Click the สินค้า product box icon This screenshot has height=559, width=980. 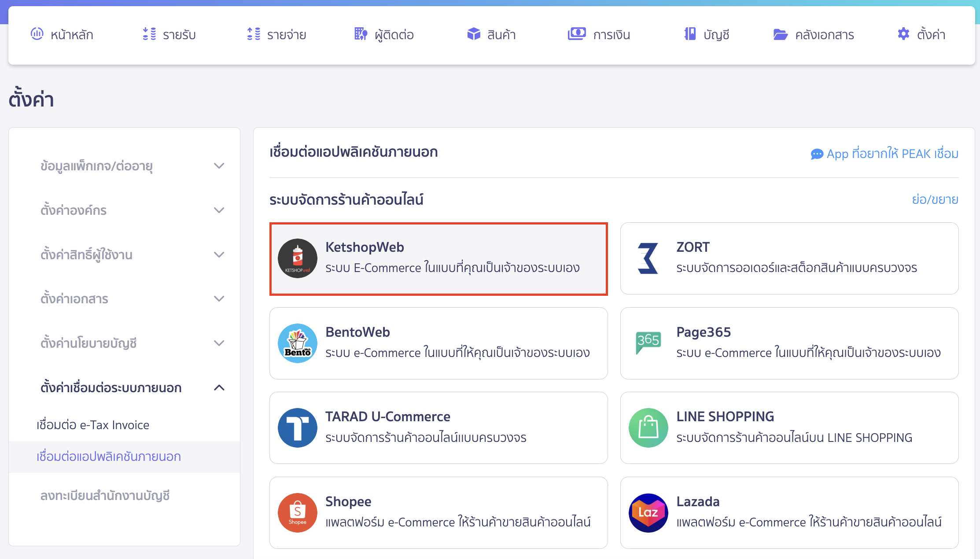[x=472, y=34]
